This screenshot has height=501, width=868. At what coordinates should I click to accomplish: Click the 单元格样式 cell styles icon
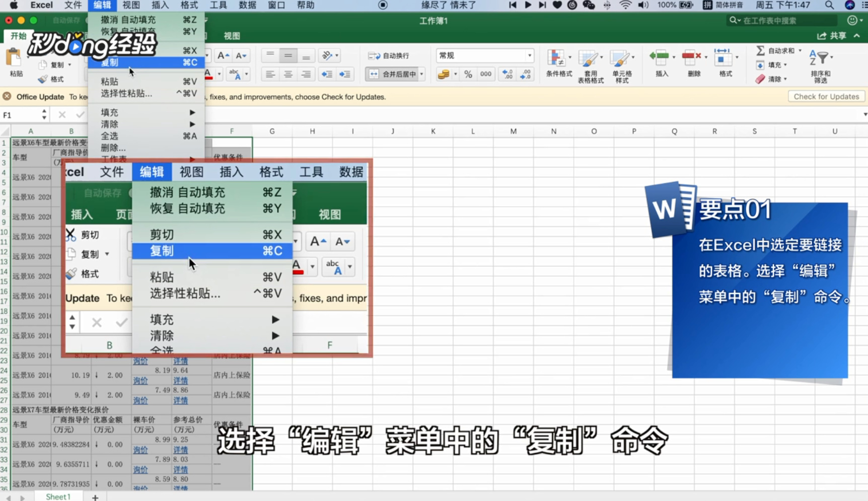[x=619, y=58]
